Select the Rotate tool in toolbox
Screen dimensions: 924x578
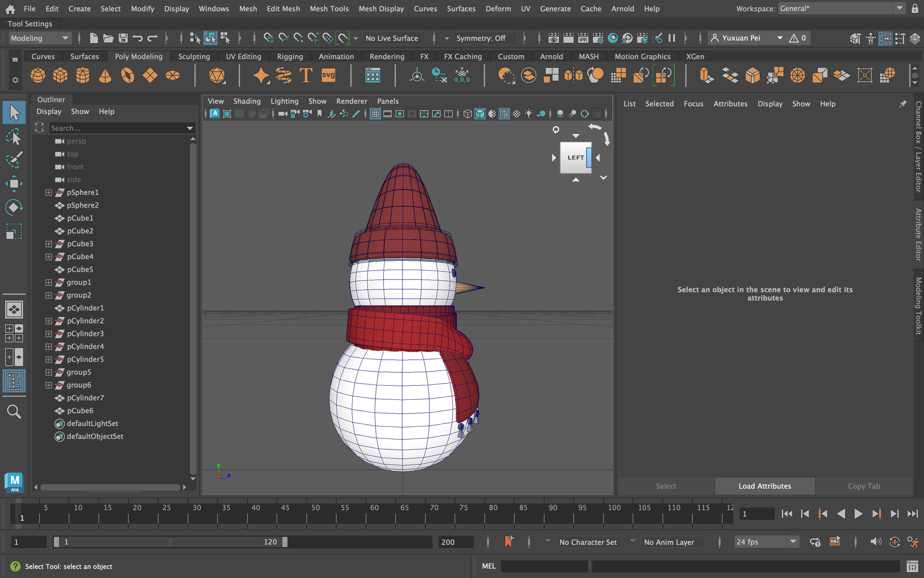click(x=14, y=207)
